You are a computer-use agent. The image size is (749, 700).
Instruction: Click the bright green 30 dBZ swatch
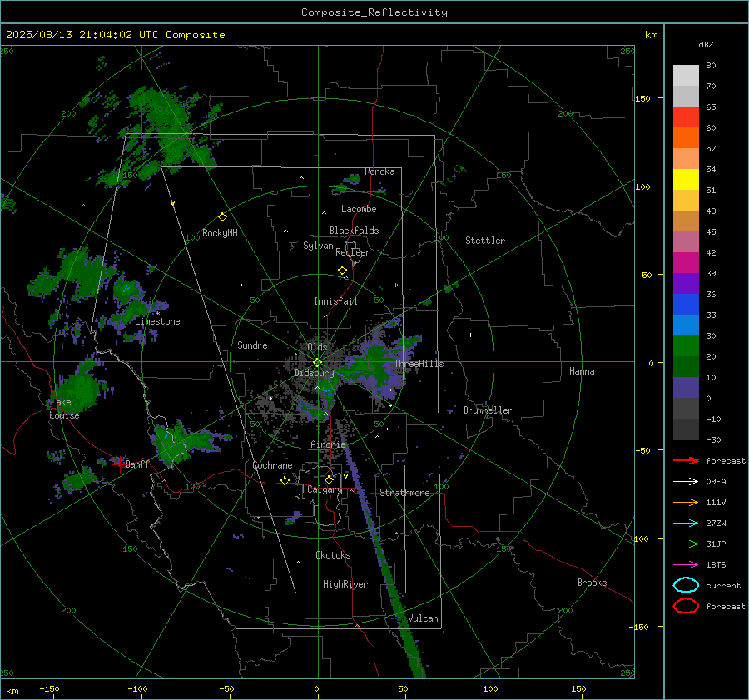click(x=686, y=346)
